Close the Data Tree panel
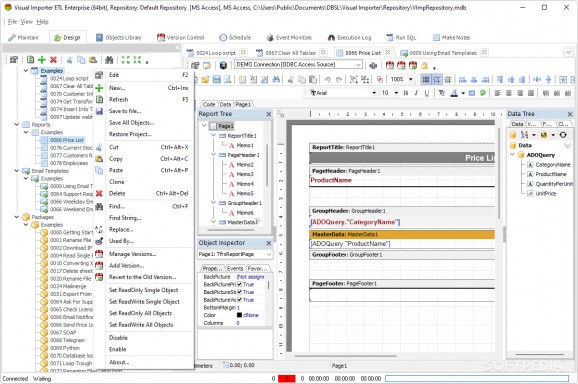The height and width of the screenshot is (384, 578). (570, 114)
